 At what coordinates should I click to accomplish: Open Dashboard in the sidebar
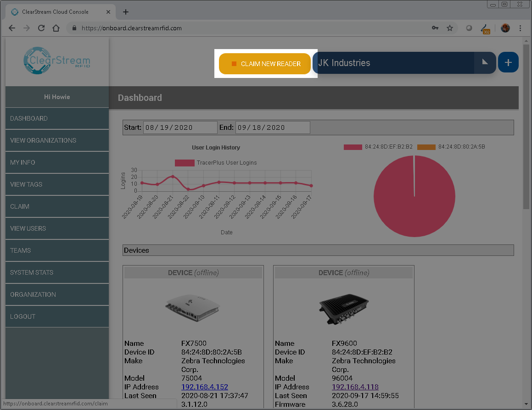(x=57, y=118)
